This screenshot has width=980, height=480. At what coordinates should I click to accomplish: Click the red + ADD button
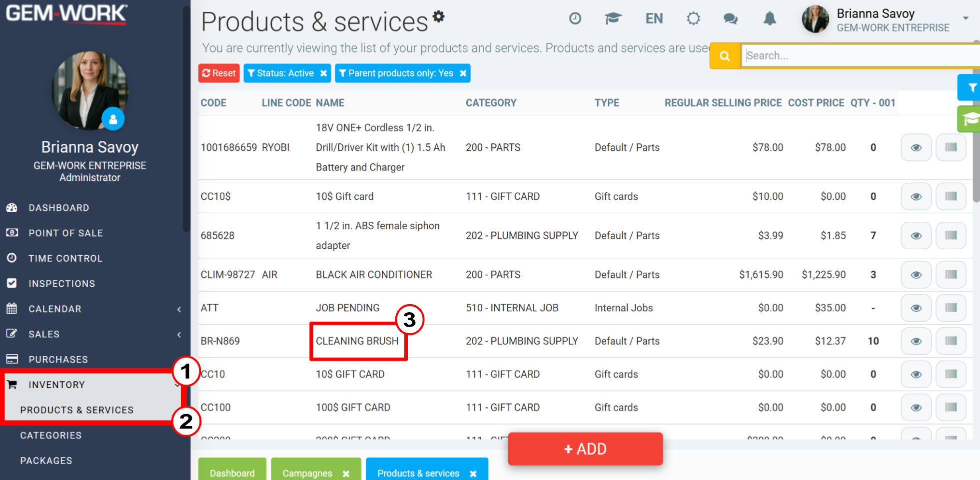coord(585,449)
